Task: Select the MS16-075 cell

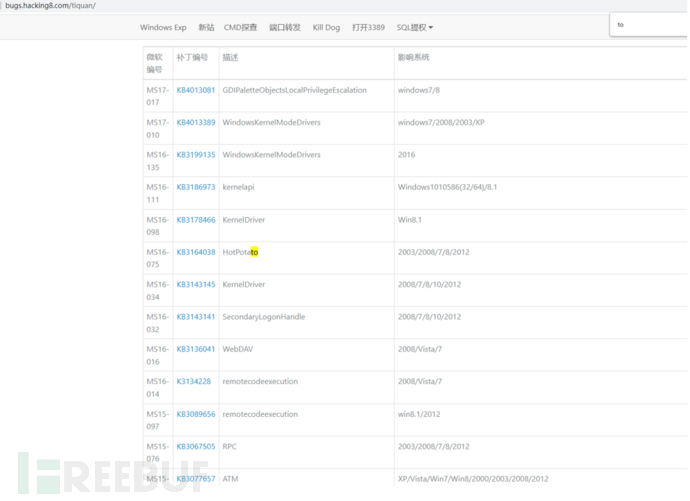Action: (x=158, y=258)
